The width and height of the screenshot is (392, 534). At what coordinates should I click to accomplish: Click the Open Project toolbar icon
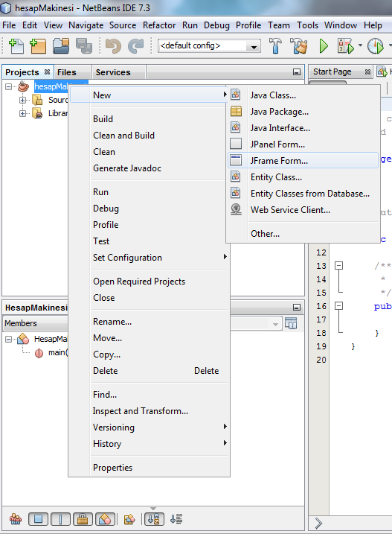(x=61, y=46)
